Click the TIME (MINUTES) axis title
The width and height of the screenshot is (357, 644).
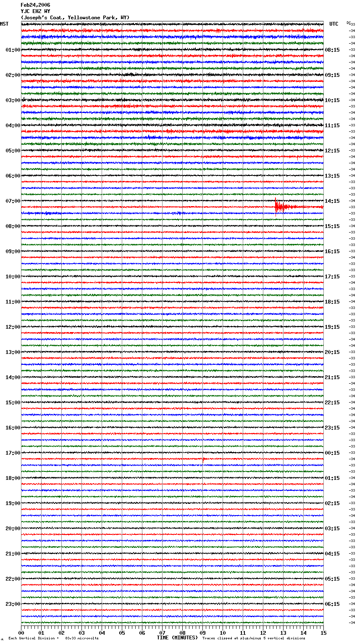(x=177, y=638)
